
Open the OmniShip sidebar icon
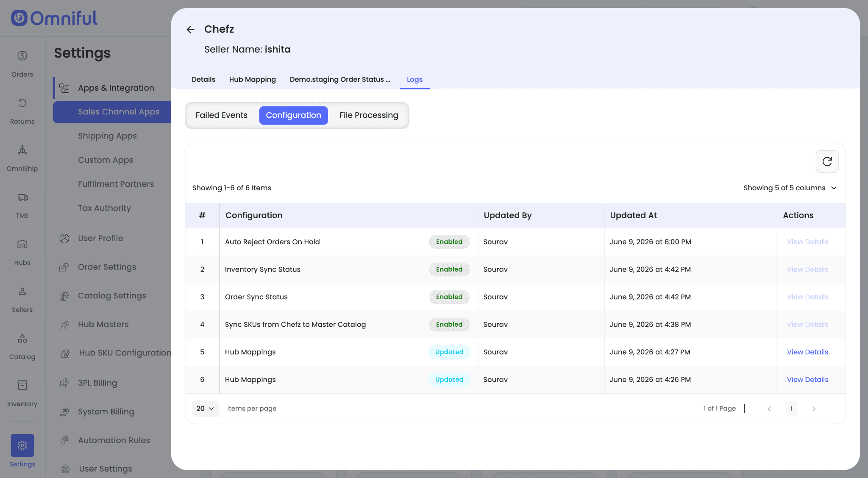pos(22,150)
